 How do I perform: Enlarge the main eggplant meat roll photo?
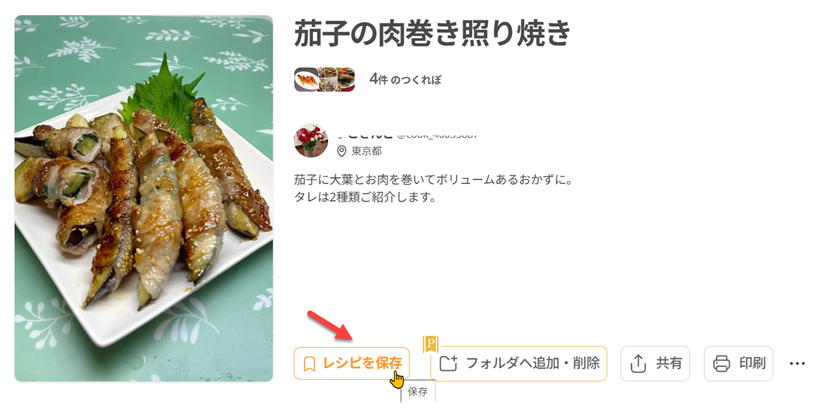pos(144,198)
